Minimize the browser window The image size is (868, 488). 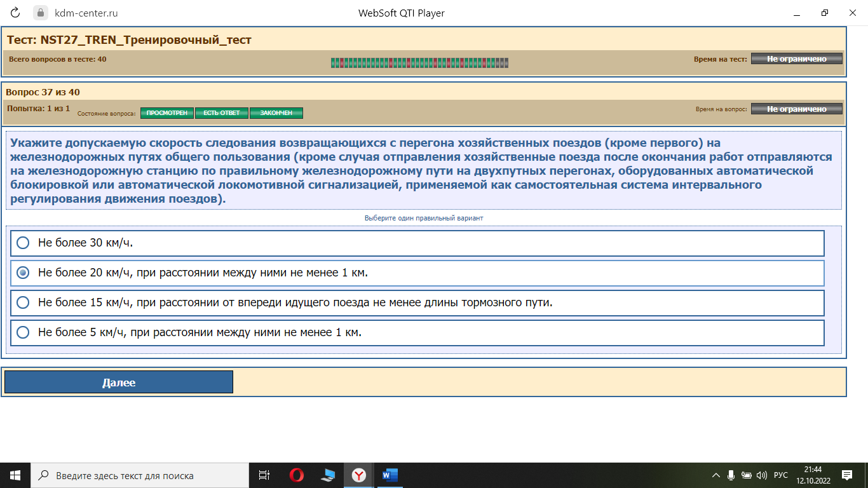click(797, 13)
